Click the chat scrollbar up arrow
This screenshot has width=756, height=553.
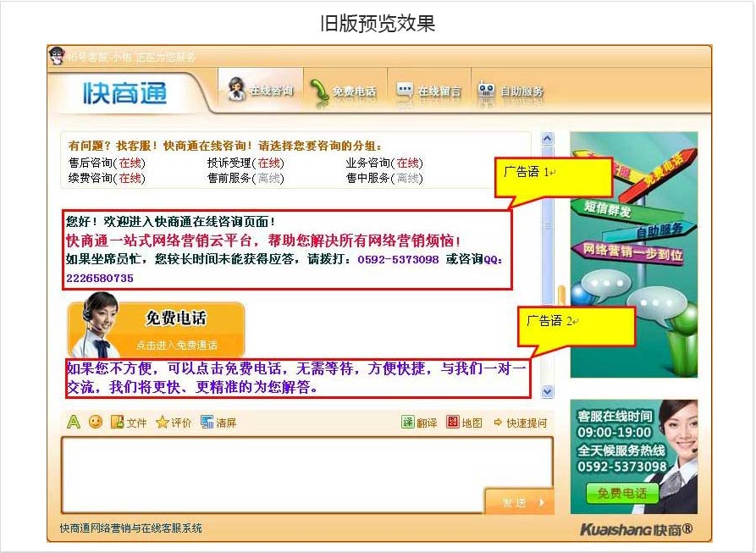coord(547,139)
